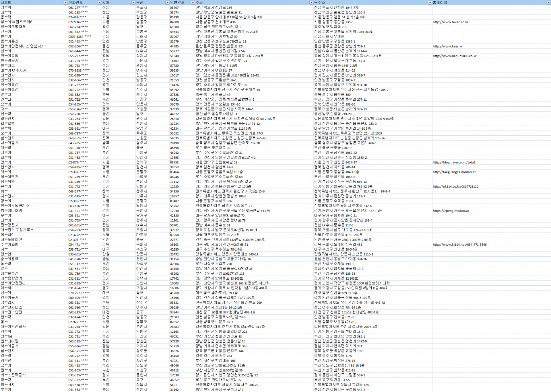
Task: Click phone cell 0507-1384-****
Action: [x=80, y=37]
